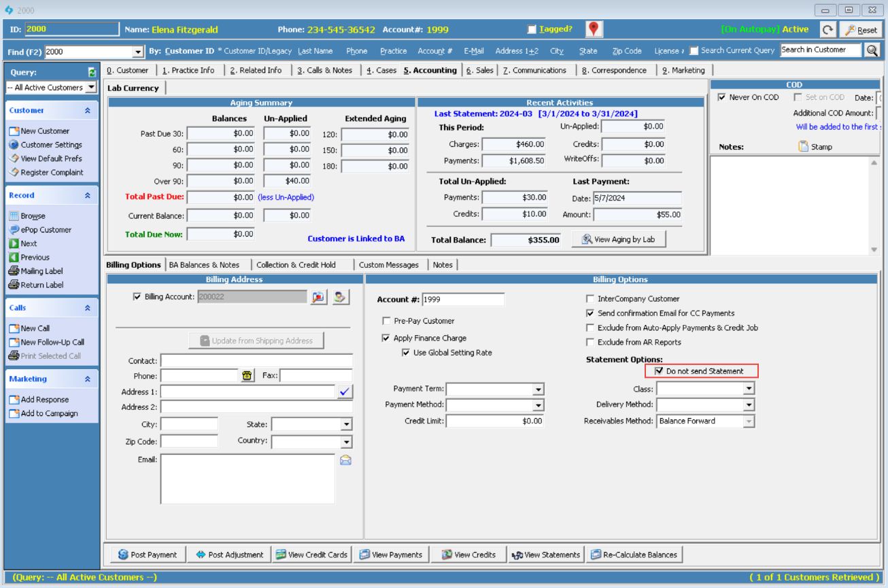
Task: Click the map pin location icon
Action: pos(594,29)
